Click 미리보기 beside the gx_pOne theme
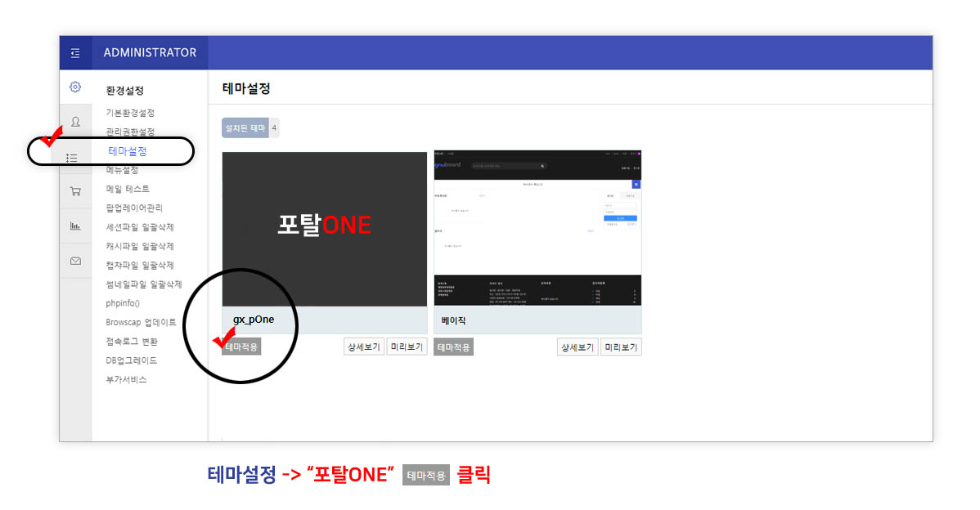The image size is (980, 510). tap(407, 346)
